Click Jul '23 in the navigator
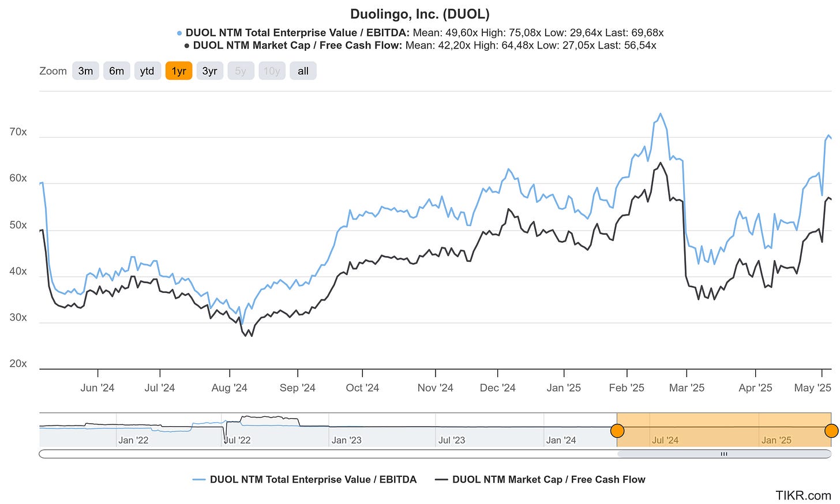The image size is (840, 504). click(x=452, y=440)
